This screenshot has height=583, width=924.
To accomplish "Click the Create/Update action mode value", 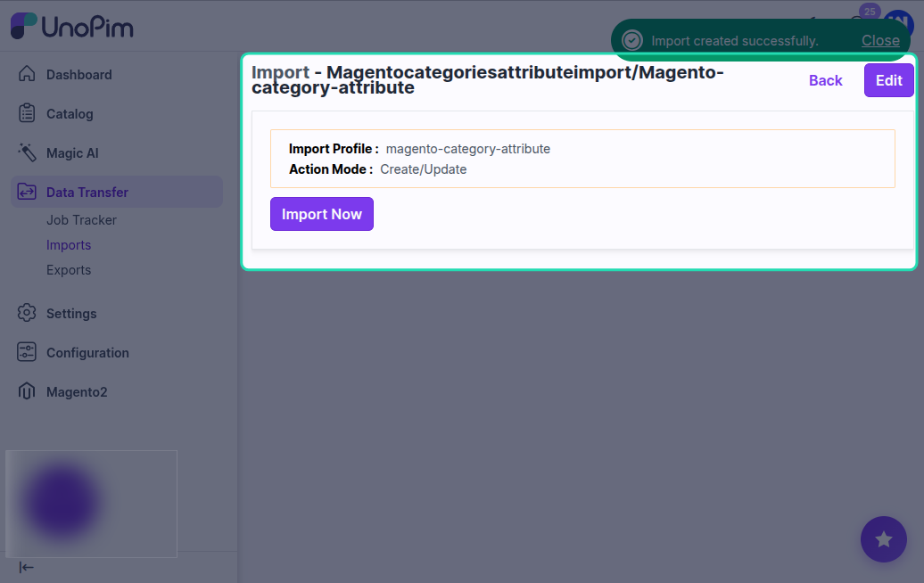I will (423, 169).
